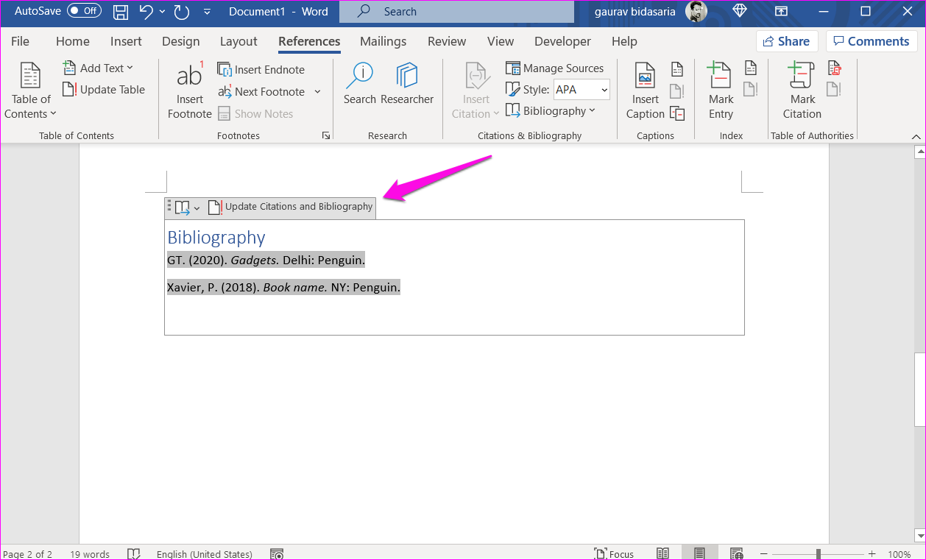
Task: Click the Next Footnote button
Action: point(261,91)
